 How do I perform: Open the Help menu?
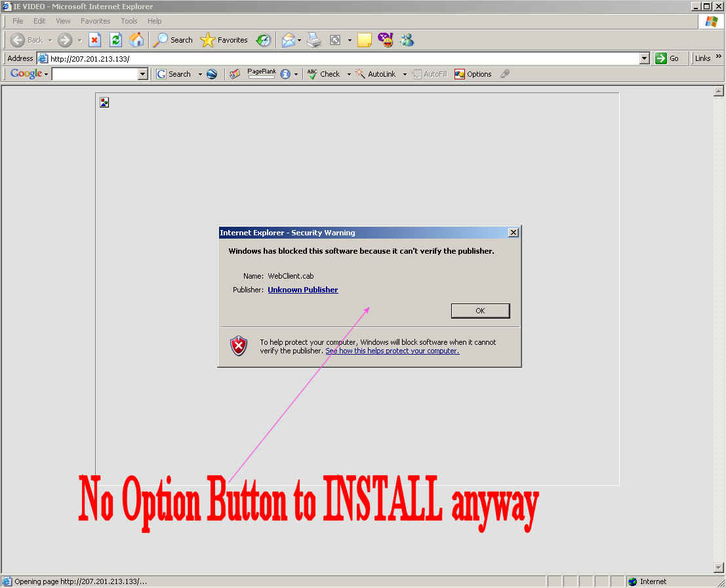[155, 21]
